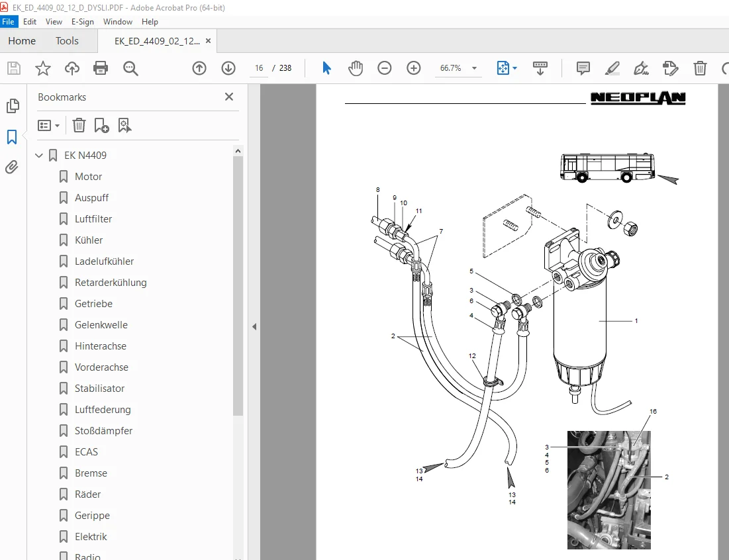729x560 pixels.
Task: Add file to starred favorites
Action: click(43, 68)
